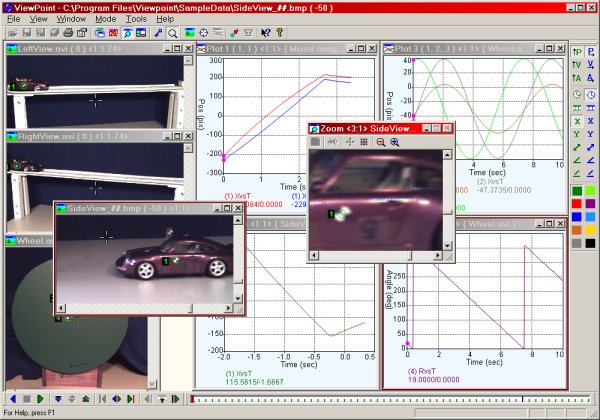This screenshot has height=420, width=600.
Task: Toggle the green X button in right toolbar
Action: (577, 120)
